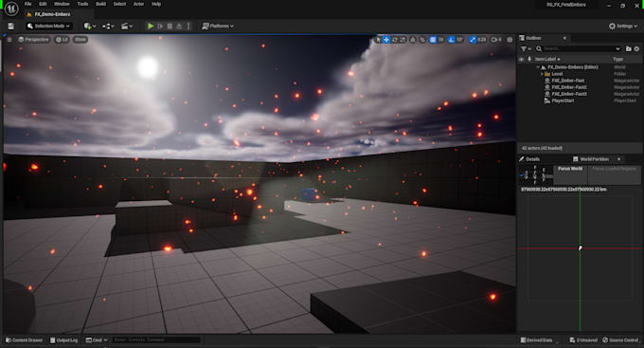
Task: Open the File menu
Action: click(27, 4)
